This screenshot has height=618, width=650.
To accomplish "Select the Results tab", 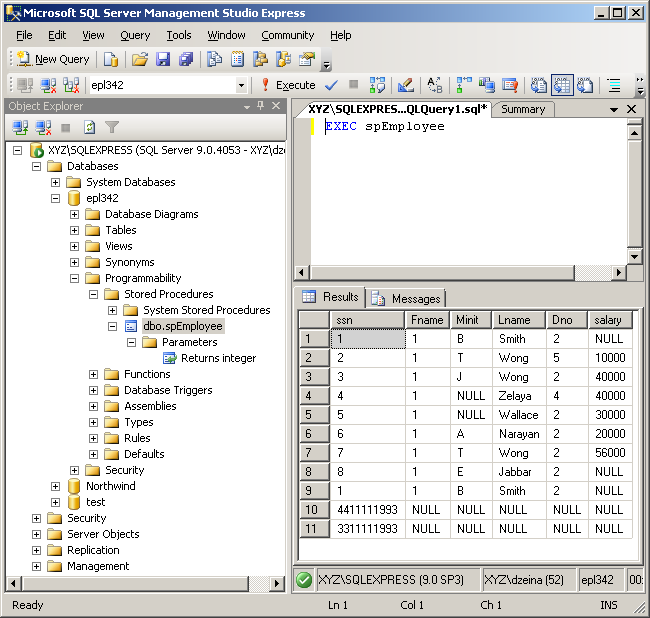I will point(330,297).
